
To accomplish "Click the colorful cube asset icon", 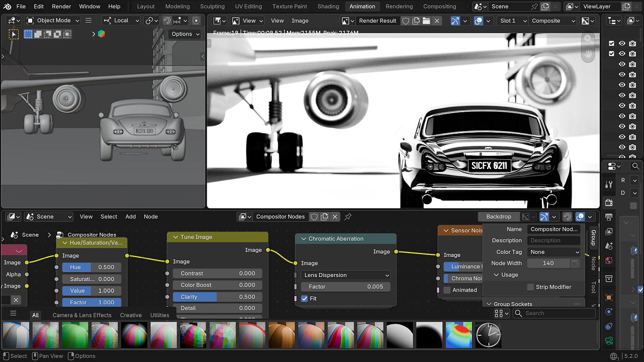I will click(x=101, y=34).
